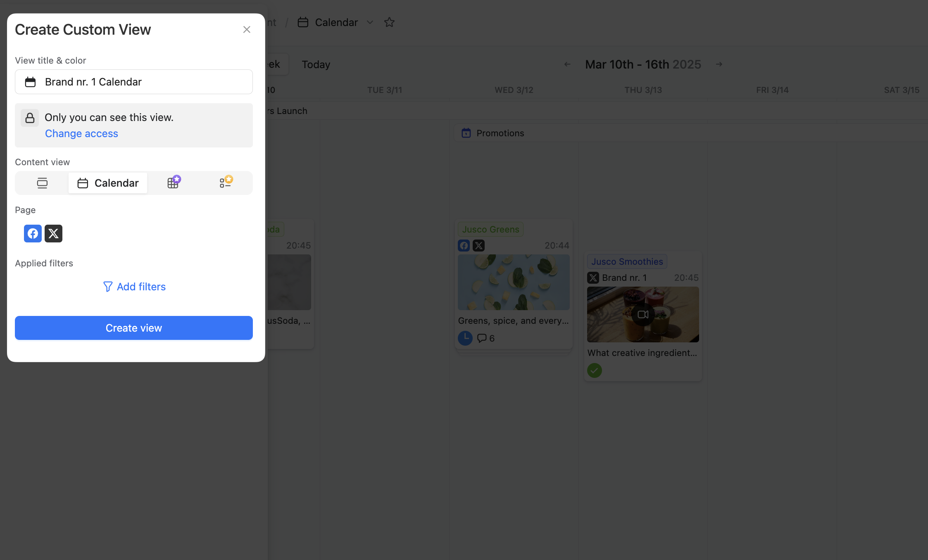Toggle the X page selection
The width and height of the screenshot is (928, 560).
click(53, 234)
